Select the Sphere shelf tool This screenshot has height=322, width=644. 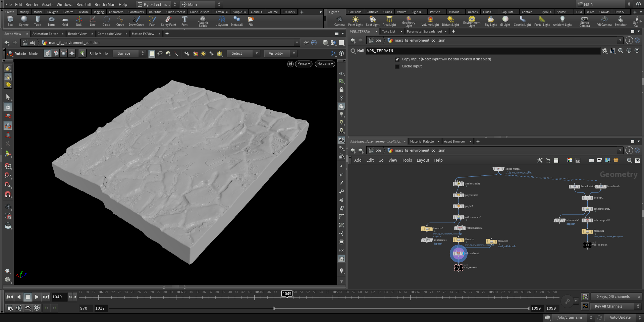[24, 21]
